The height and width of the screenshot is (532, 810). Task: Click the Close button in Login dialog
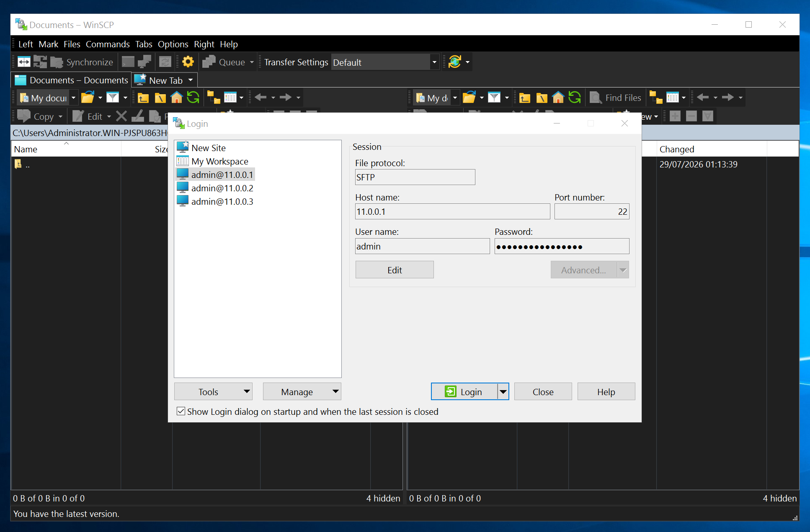[x=543, y=391]
